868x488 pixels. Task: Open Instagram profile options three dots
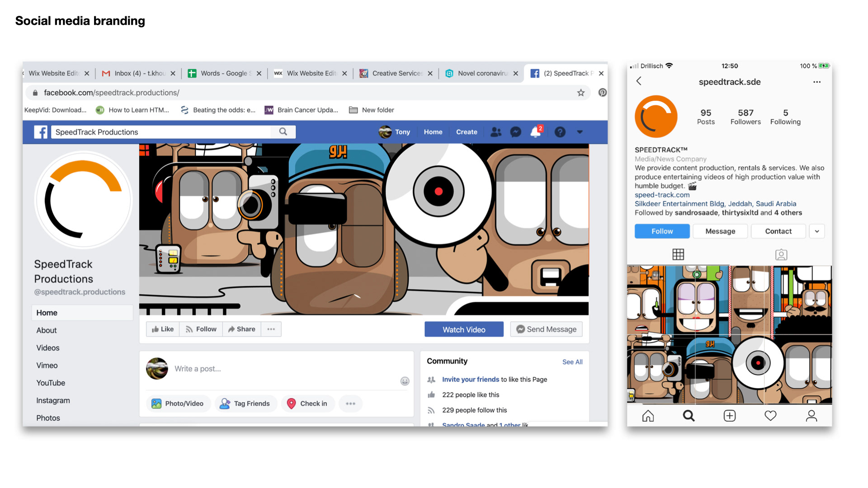816,82
